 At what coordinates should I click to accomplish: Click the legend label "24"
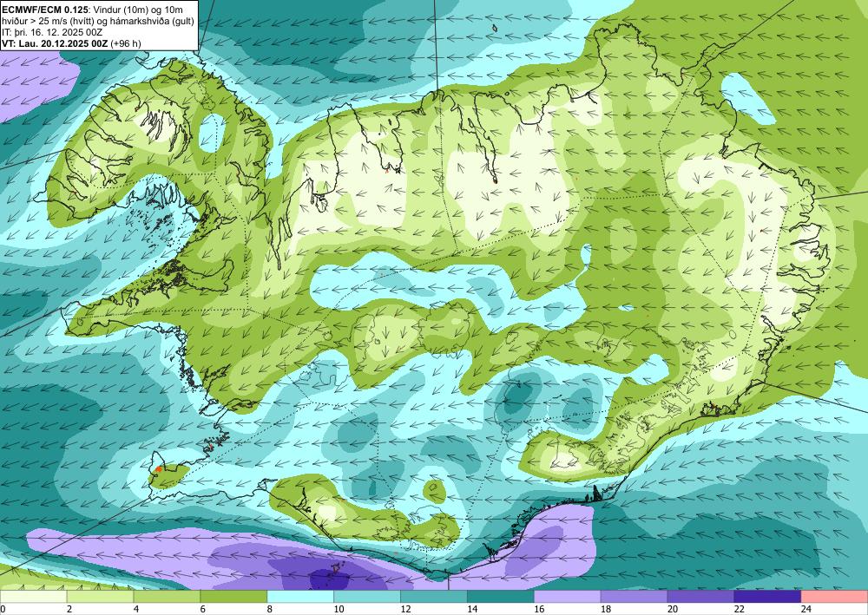click(806, 609)
